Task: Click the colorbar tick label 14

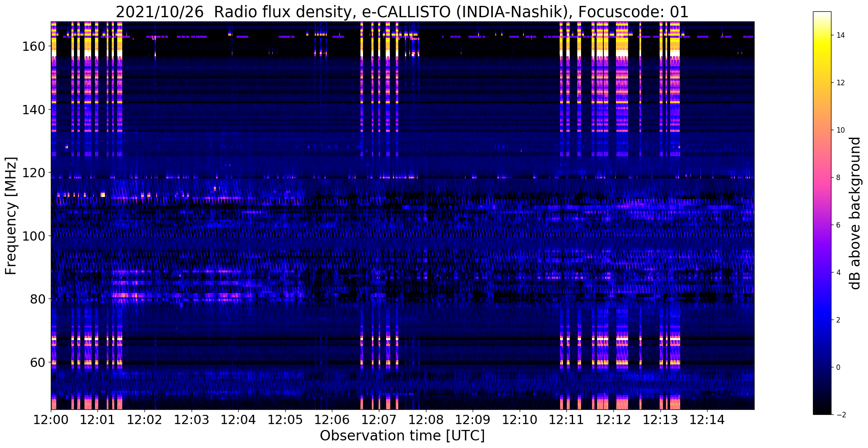Action: tap(841, 35)
